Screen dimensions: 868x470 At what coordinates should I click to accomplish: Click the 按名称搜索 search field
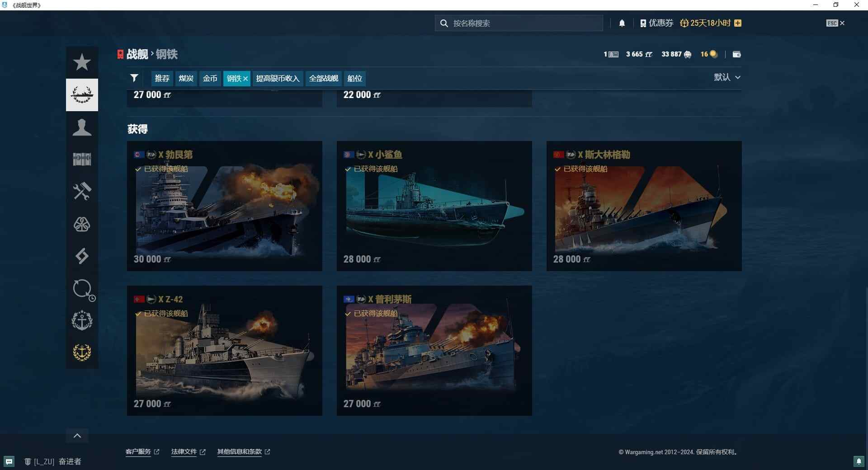tap(518, 23)
